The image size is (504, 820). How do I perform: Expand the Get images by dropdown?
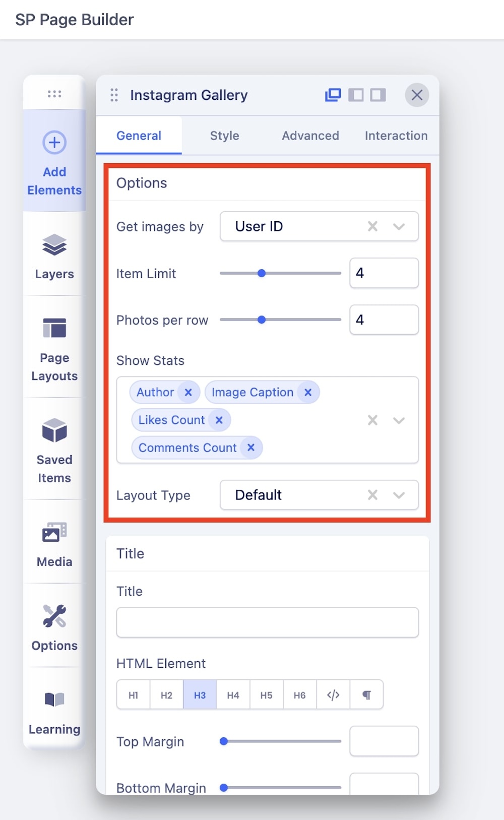click(399, 227)
